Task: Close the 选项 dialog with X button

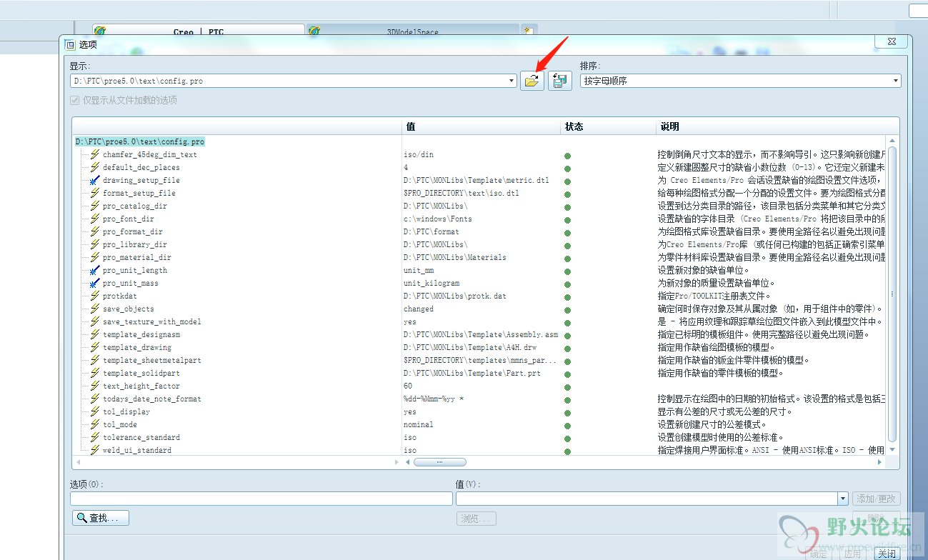Action: click(892, 42)
